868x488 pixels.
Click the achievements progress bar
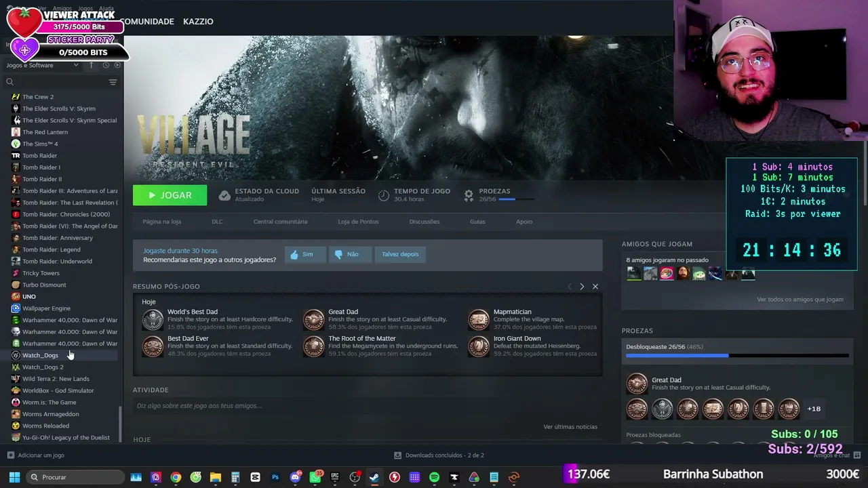pos(737,355)
